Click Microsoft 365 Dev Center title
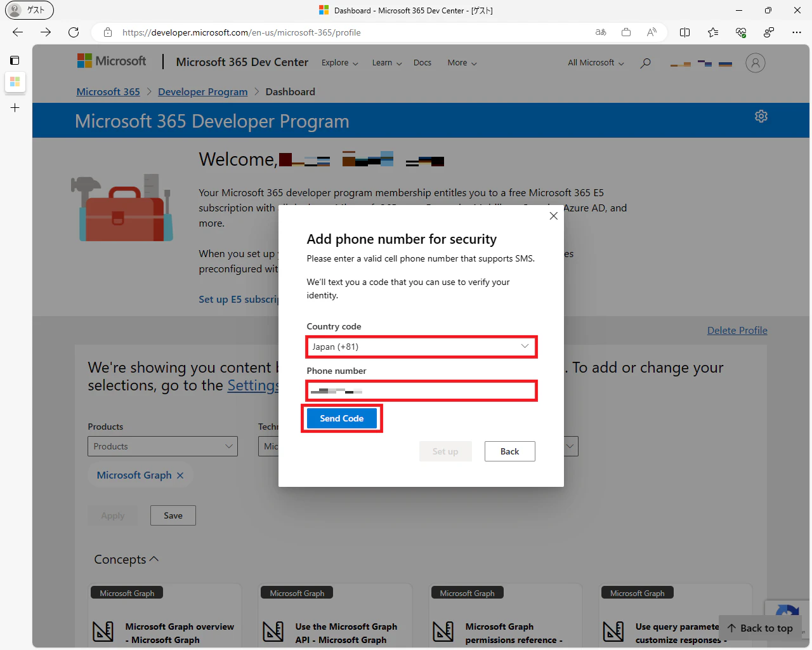The width and height of the screenshot is (812, 650). pos(242,62)
